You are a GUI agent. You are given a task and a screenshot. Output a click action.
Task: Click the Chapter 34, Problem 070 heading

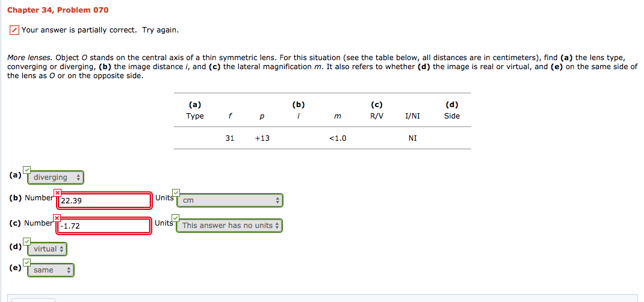[58, 10]
